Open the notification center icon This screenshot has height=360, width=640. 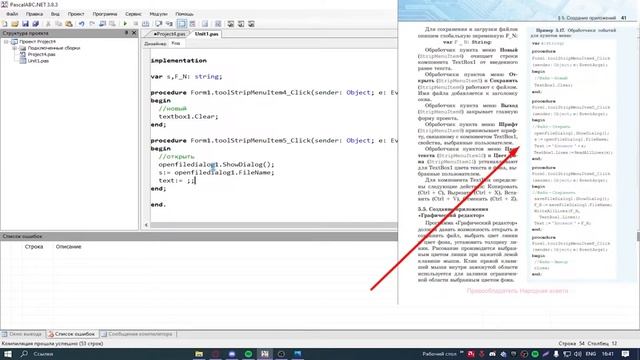[x=625, y=354]
